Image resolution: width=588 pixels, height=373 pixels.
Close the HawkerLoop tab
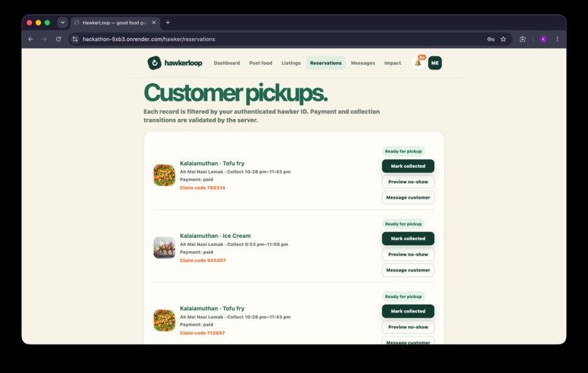154,23
